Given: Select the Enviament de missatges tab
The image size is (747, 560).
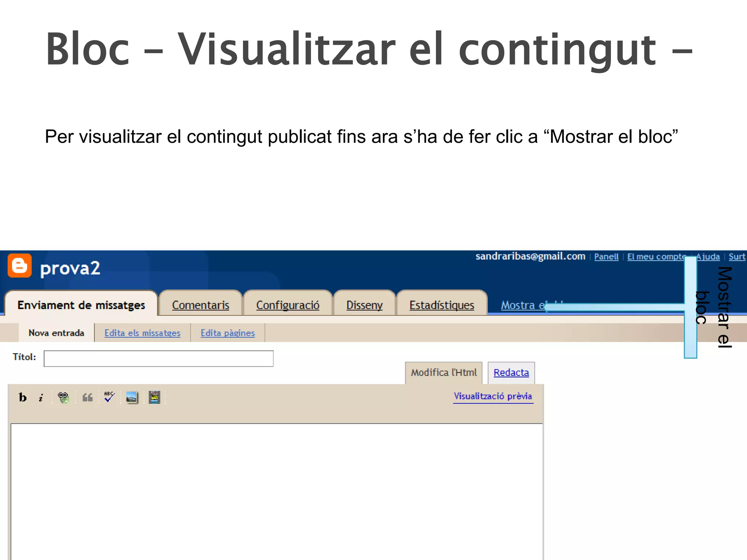Looking at the screenshot, I should coord(81,303).
